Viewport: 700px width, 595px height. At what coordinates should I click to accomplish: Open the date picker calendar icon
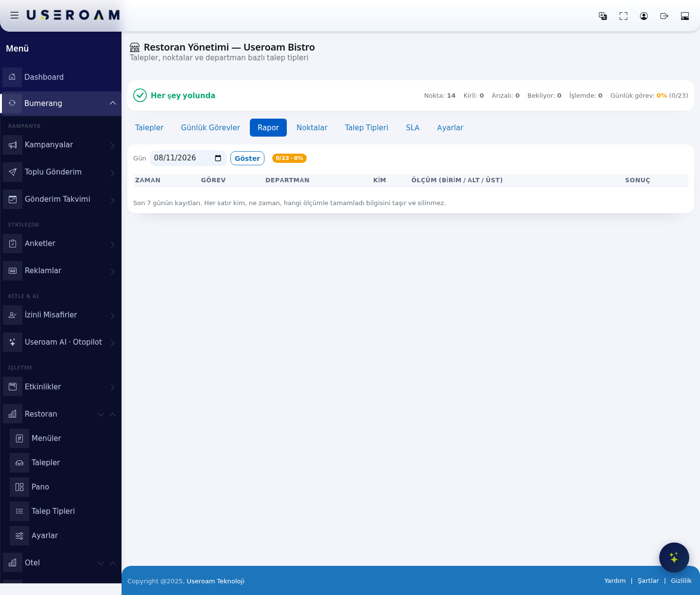[218, 158]
